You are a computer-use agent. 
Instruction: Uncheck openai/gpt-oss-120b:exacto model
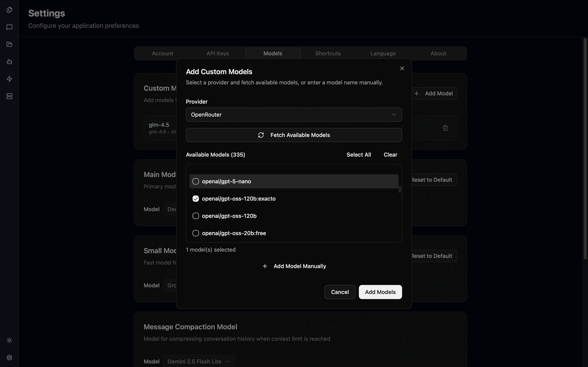coord(196,199)
